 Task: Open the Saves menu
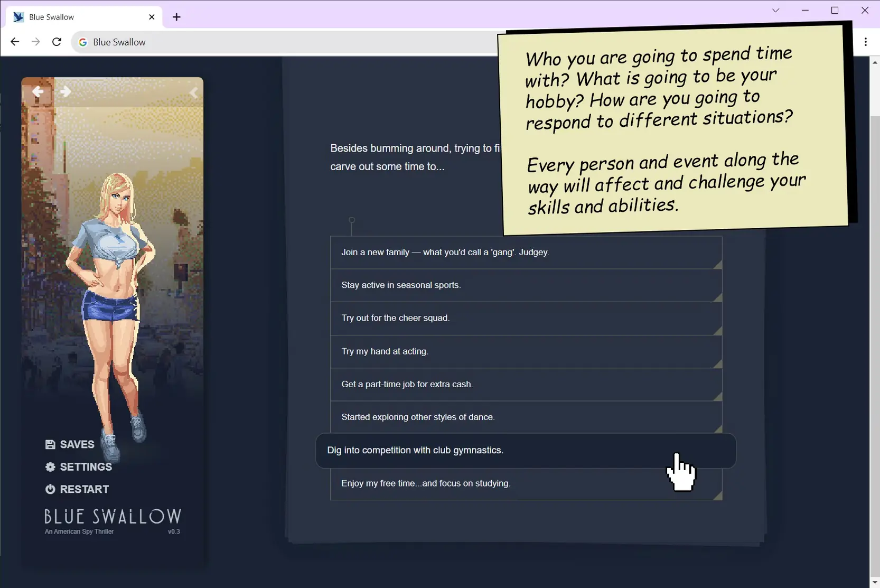pyautogui.click(x=70, y=444)
